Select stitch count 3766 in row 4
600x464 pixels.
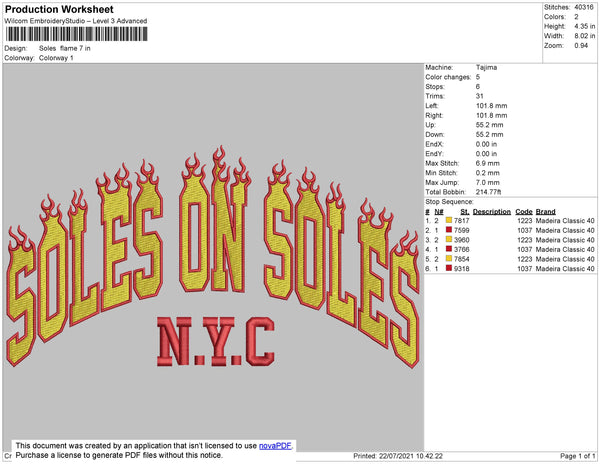461,249
